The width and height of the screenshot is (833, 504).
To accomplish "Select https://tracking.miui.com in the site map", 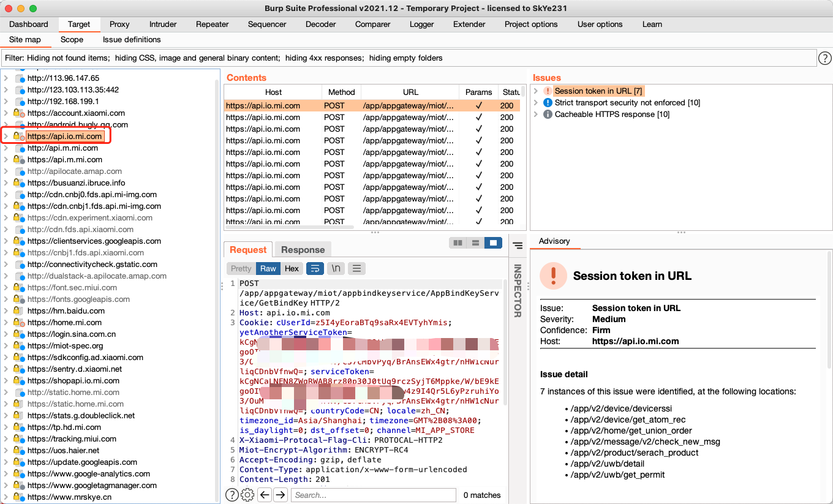I will pyautogui.click(x=72, y=439).
